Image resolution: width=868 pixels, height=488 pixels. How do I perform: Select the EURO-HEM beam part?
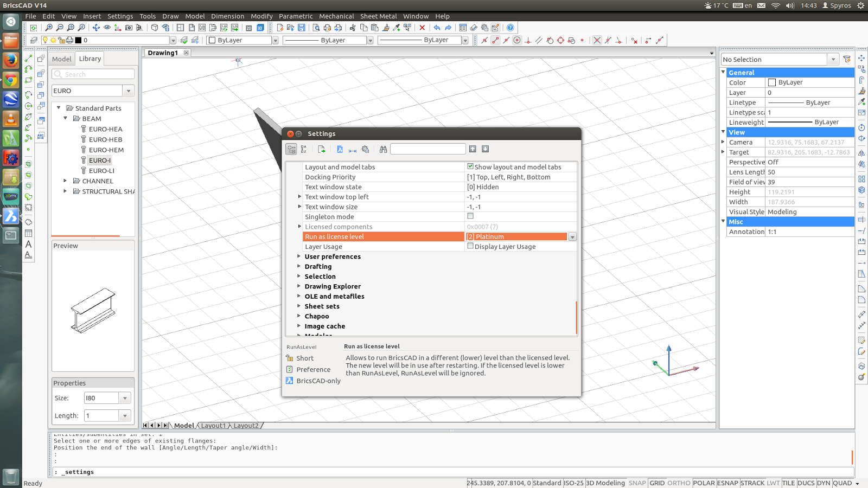pyautogui.click(x=106, y=150)
